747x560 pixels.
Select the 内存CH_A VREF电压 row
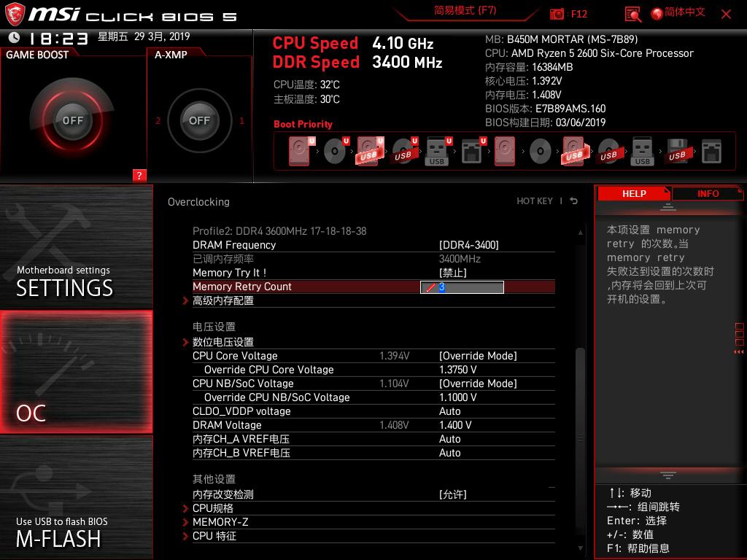point(373,439)
